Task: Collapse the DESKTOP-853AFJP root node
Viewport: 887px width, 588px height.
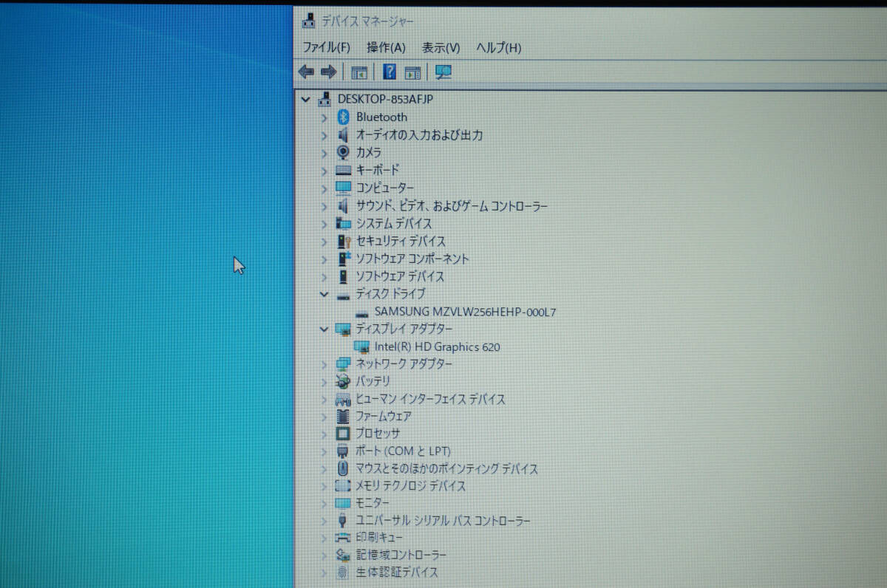Action: [x=305, y=99]
